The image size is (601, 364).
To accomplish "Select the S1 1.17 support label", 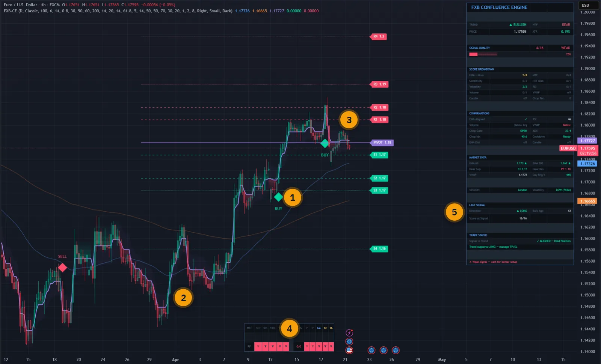I will coord(379,155).
